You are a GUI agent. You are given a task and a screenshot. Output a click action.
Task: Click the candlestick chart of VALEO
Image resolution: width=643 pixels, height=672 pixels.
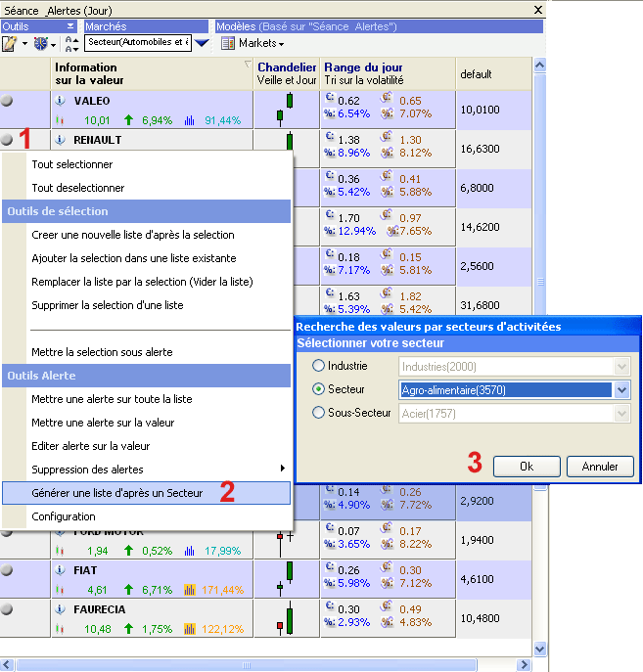[x=285, y=110]
